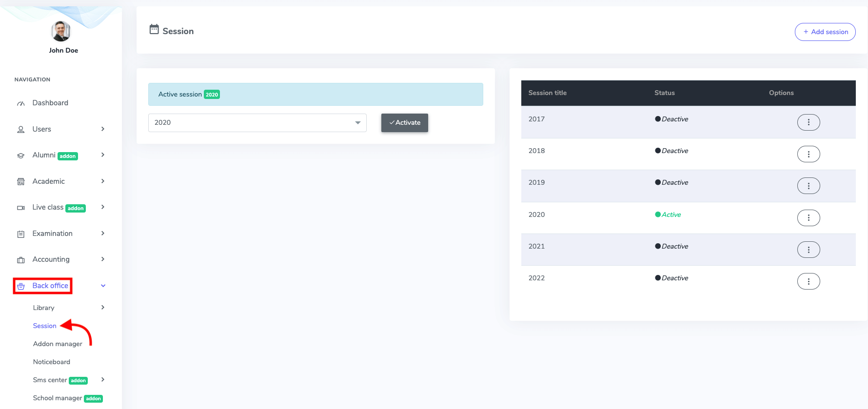Open options menu for session 2022

[808, 281]
